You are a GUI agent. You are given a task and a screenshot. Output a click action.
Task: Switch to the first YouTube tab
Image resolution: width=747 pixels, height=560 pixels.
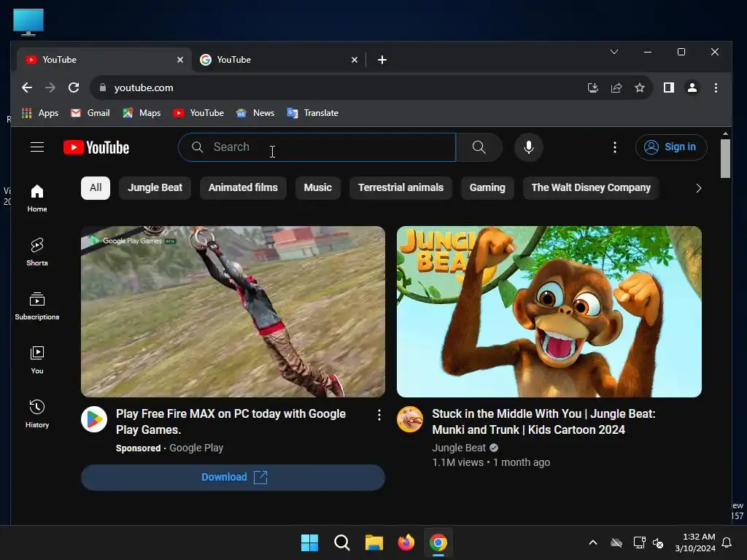click(104, 60)
